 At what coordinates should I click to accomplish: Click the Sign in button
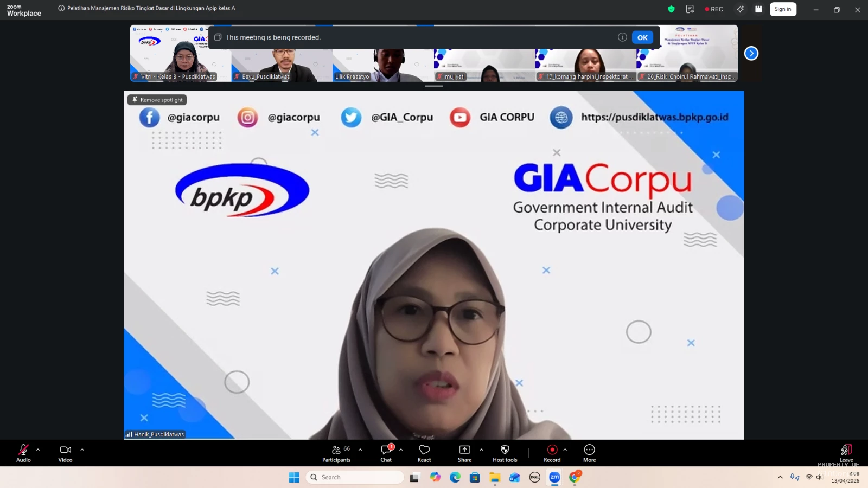[782, 9]
